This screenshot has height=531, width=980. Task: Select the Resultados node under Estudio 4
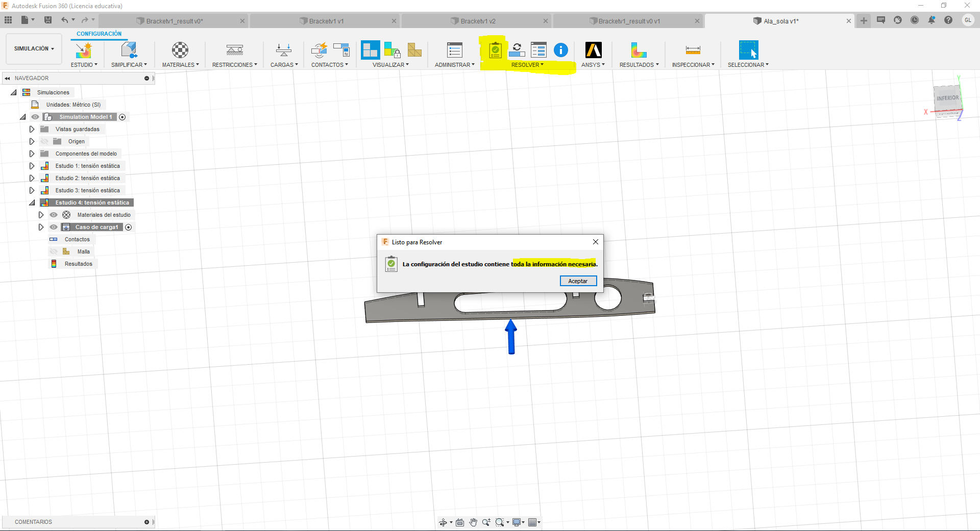coord(78,264)
